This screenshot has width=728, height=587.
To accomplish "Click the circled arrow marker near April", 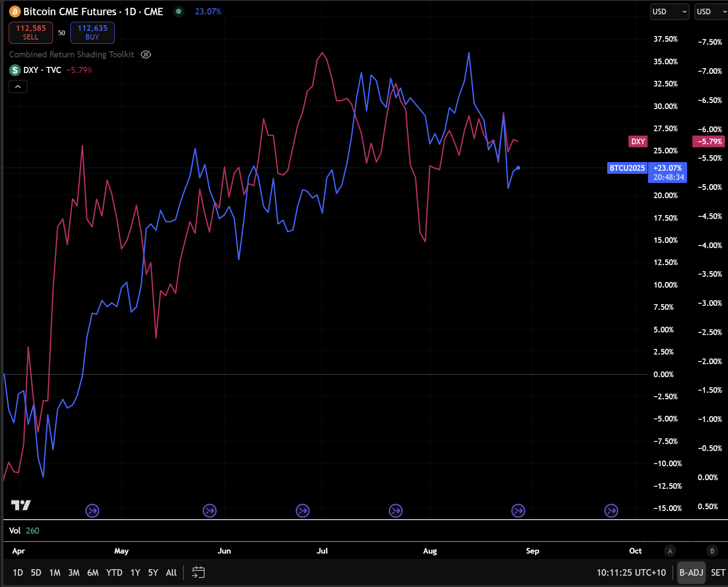I will point(92,511).
